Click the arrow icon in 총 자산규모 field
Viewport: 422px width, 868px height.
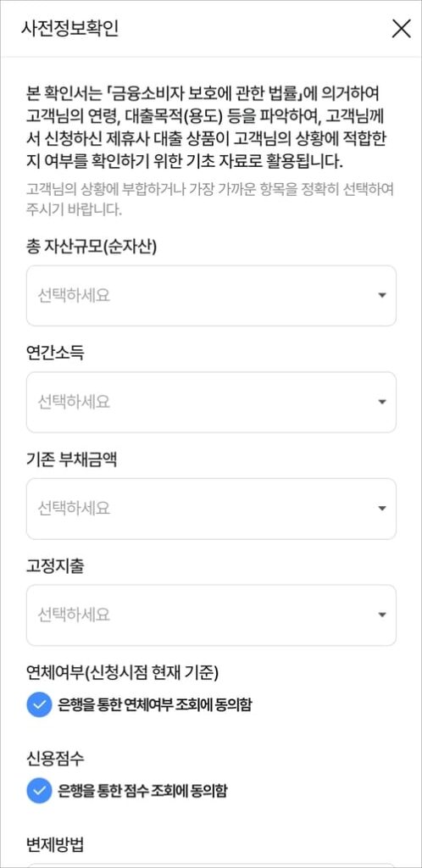tap(381, 296)
